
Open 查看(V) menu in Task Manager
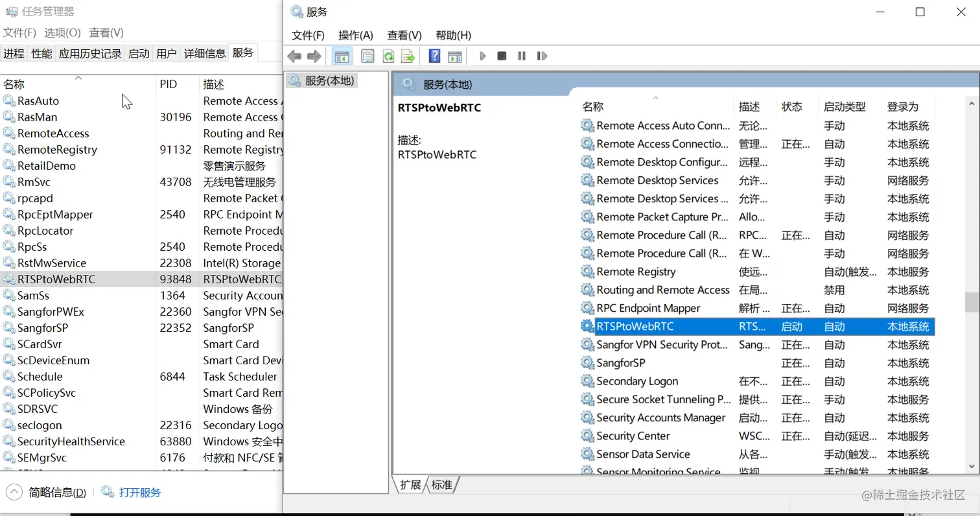click(x=106, y=32)
